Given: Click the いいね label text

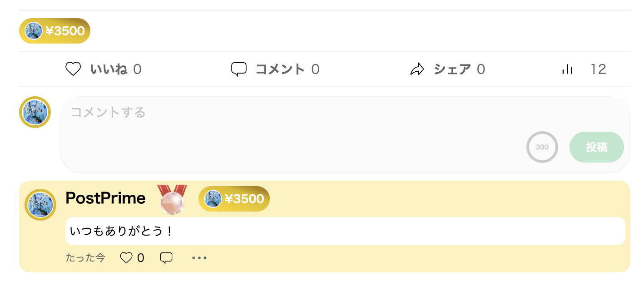Looking at the screenshot, I should point(109,69).
